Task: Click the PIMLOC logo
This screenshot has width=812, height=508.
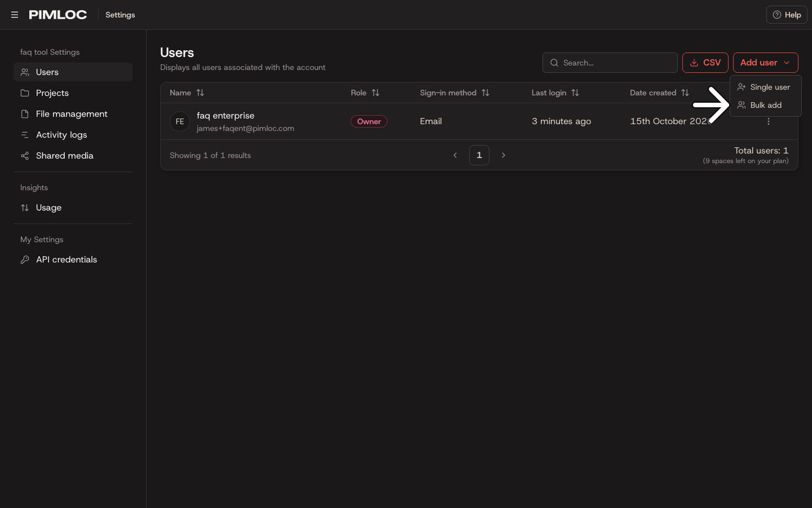Action: click(58, 15)
